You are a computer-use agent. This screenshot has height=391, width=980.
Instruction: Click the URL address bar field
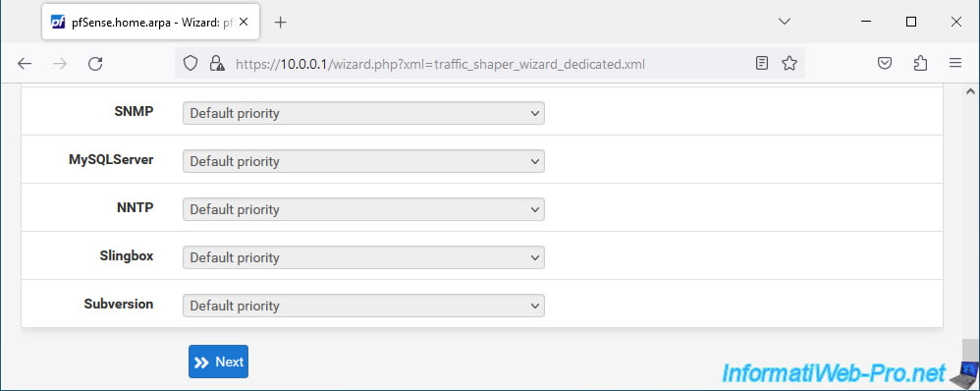point(487,63)
